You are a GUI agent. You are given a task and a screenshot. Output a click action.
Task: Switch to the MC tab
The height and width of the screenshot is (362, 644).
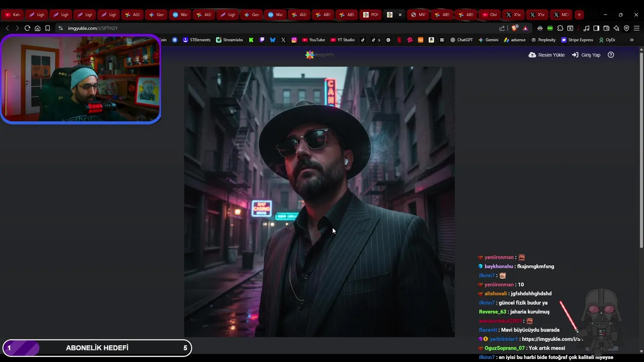(x=561, y=15)
